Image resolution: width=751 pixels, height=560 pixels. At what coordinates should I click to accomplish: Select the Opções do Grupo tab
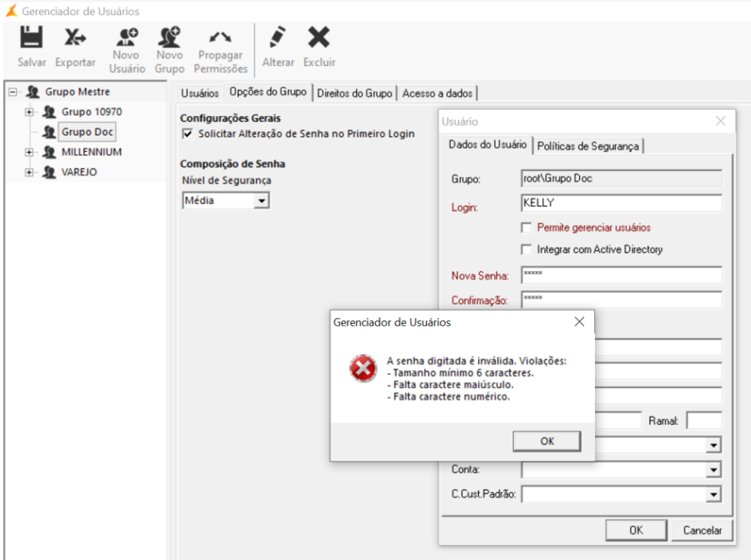[x=268, y=92]
